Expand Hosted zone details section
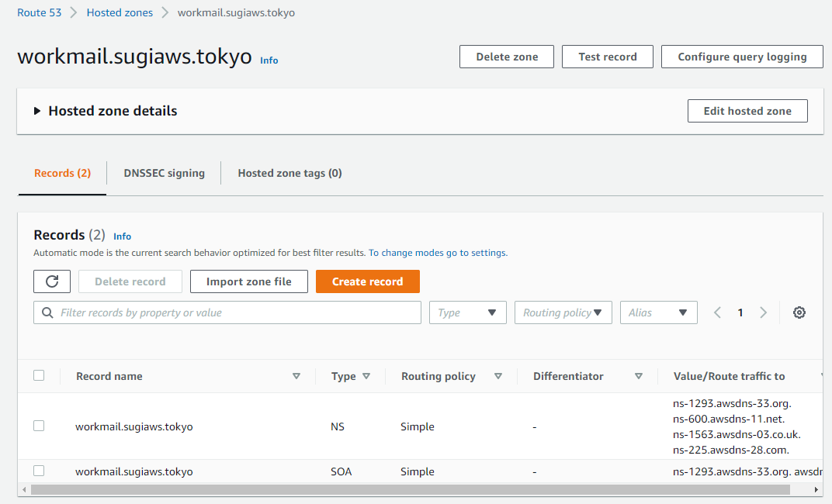 click(37, 111)
